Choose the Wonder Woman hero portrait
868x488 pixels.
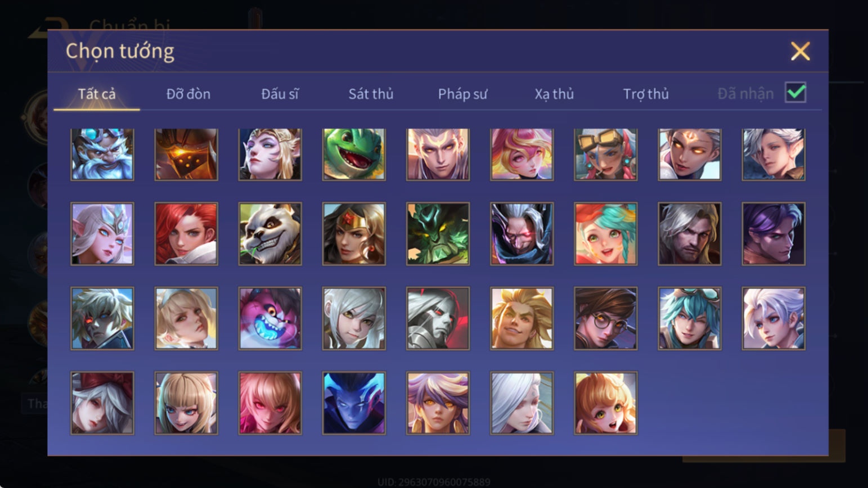click(354, 234)
